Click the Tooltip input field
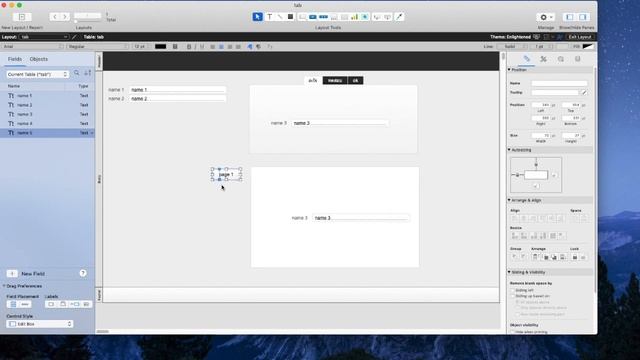 556,93
